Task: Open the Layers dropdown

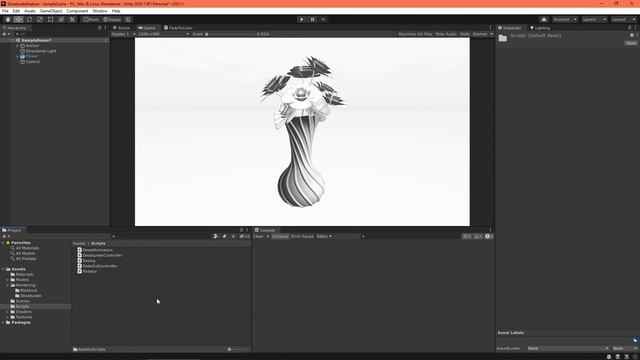Action: click(x=594, y=19)
